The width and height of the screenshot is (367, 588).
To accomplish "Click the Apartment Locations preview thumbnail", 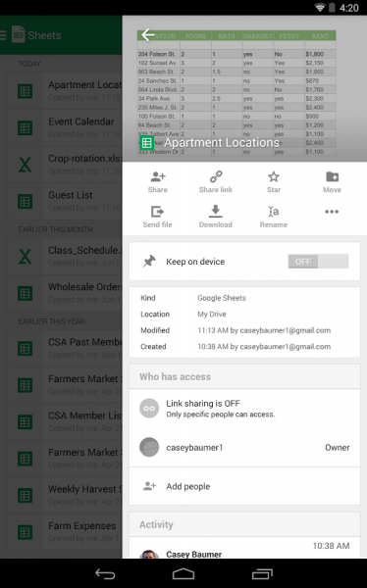I will [x=236, y=93].
